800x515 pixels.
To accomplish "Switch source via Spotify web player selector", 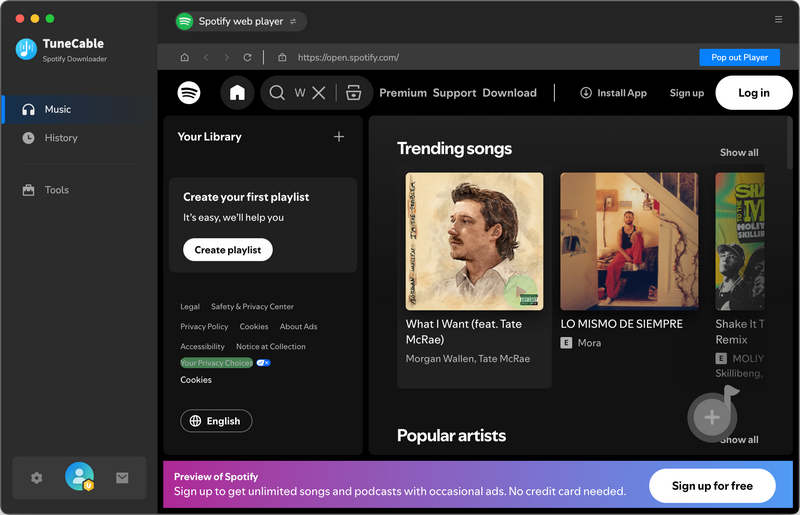I will (241, 21).
